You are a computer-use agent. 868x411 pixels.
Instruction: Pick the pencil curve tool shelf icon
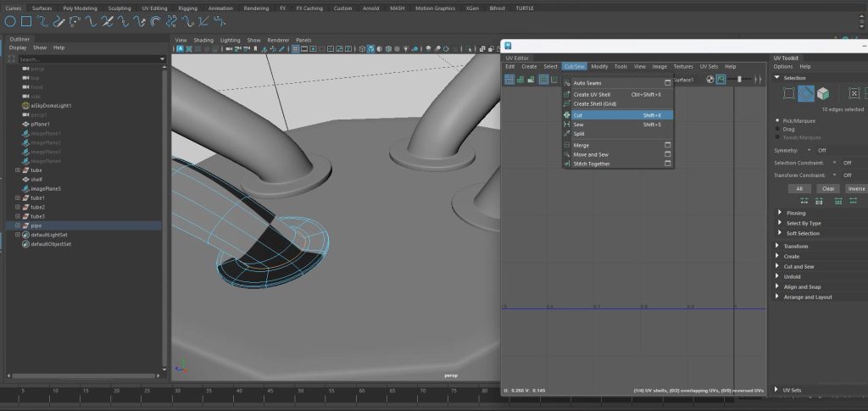(58, 21)
